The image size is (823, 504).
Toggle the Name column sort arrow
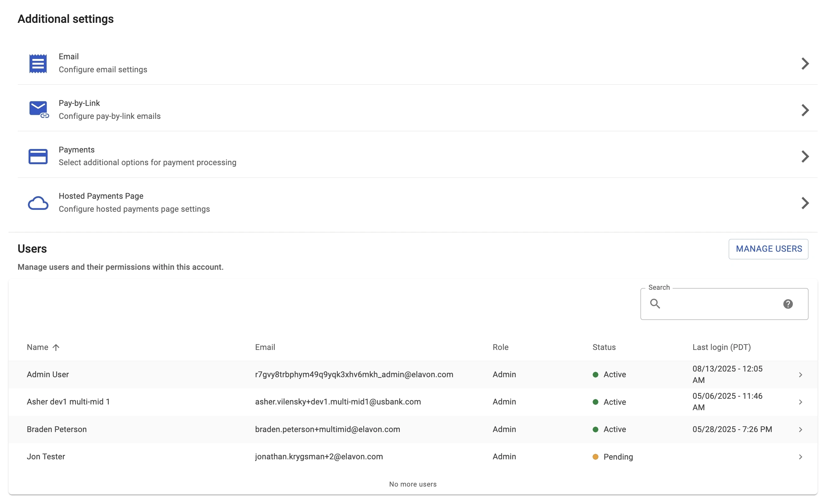[56, 347]
